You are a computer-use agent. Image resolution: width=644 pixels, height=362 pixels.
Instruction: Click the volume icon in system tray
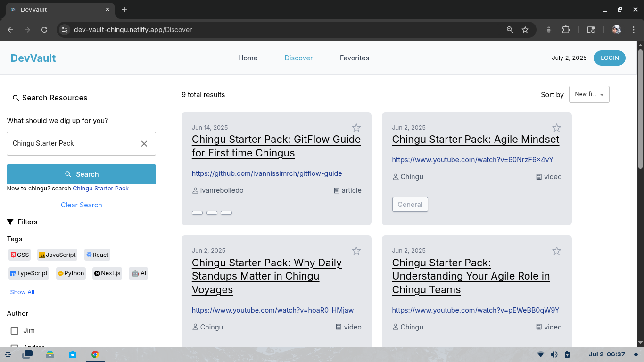tap(554, 354)
